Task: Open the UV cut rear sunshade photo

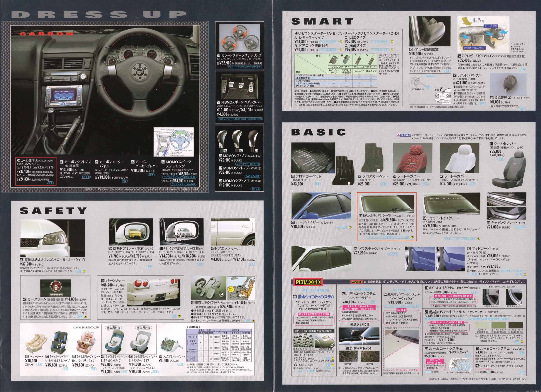Action: [387, 204]
